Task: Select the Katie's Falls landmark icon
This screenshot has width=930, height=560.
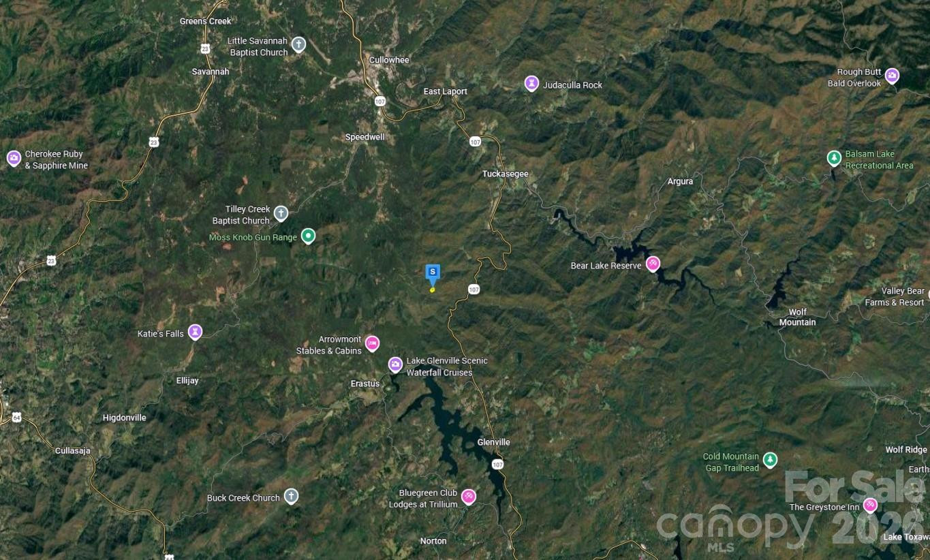Action: tap(195, 332)
